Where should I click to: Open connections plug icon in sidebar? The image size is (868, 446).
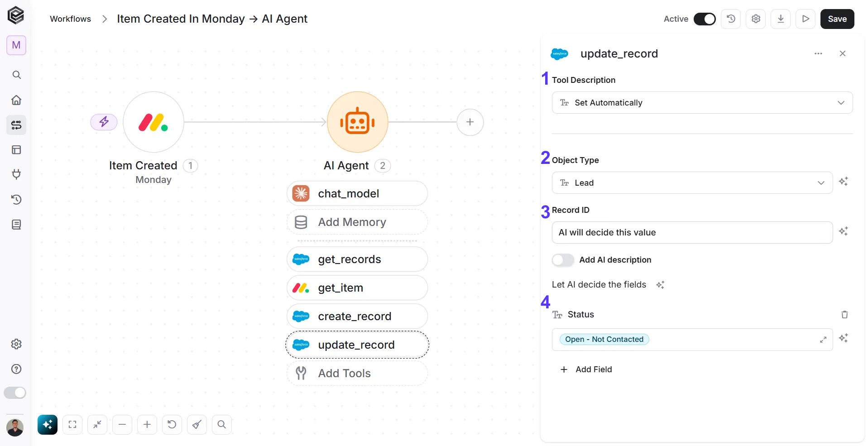click(x=16, y=174)
